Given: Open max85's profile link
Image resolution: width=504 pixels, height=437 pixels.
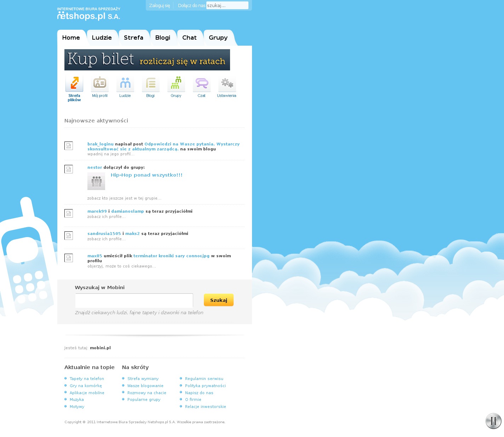Looking at the screenshot, I should click(x=95, y=256).
